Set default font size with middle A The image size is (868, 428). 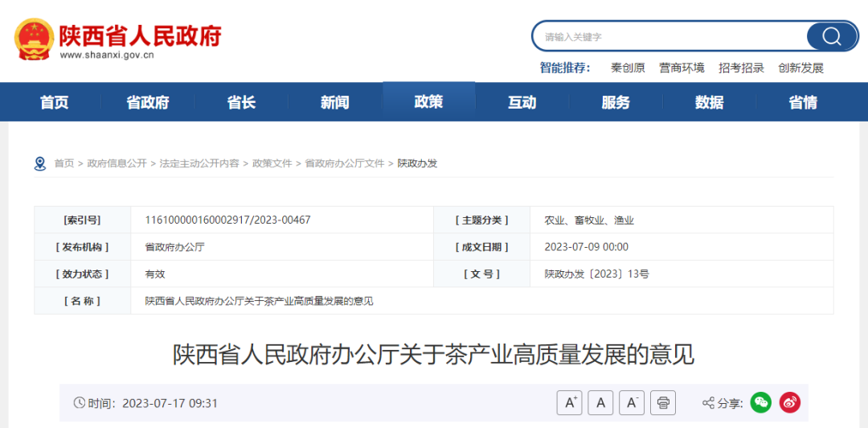pyautogui.click(x=600, y=403)
